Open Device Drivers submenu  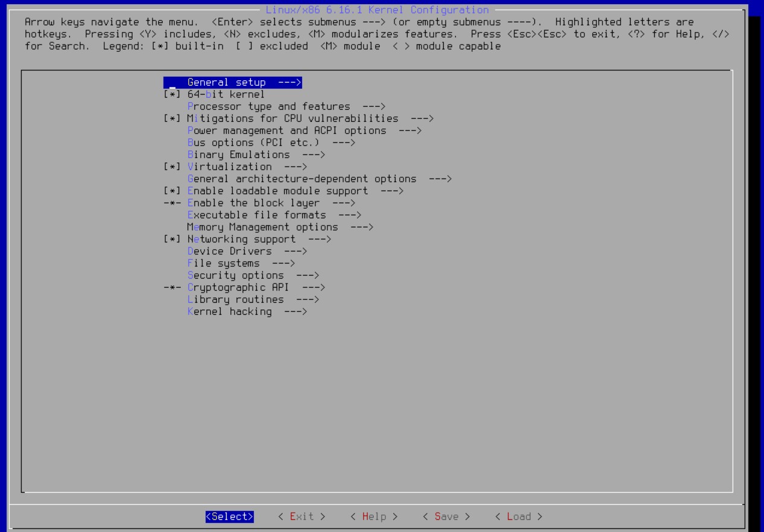(x=247, y=251)
